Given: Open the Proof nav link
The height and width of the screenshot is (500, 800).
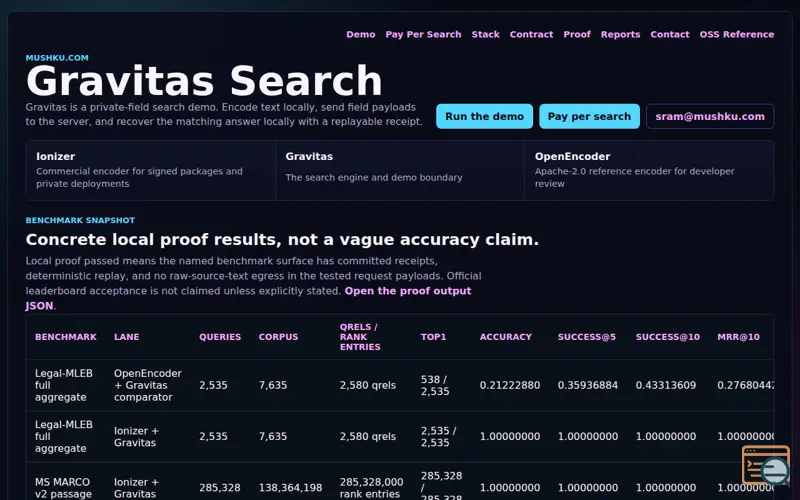Looking at the screenshot, I should [577, 34].
